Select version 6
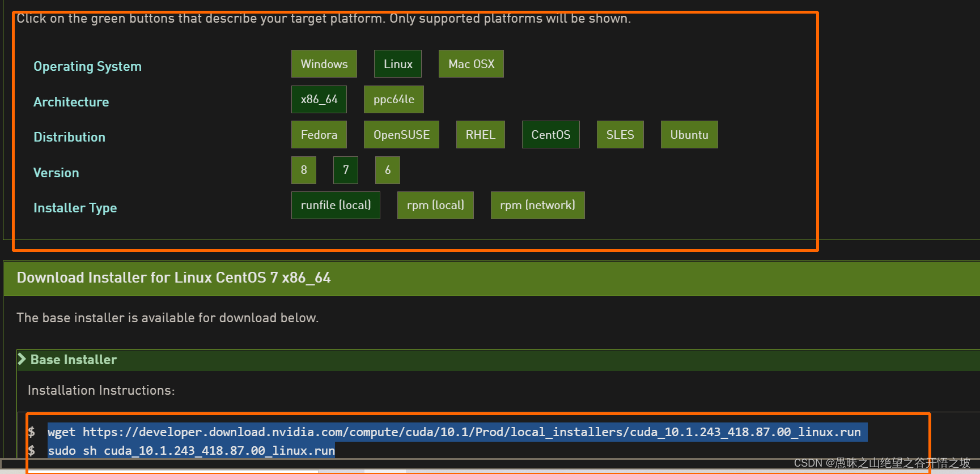980x474 pixels. 388,170
